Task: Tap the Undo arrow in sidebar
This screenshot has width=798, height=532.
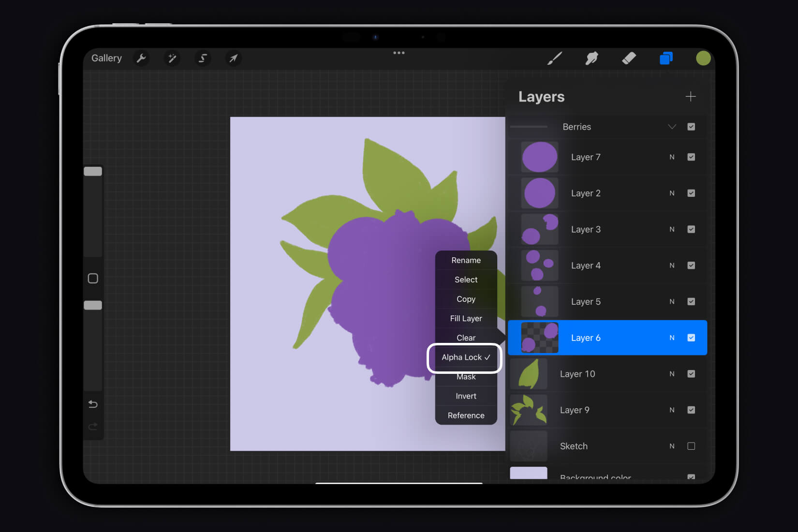Action: point(93,404)
